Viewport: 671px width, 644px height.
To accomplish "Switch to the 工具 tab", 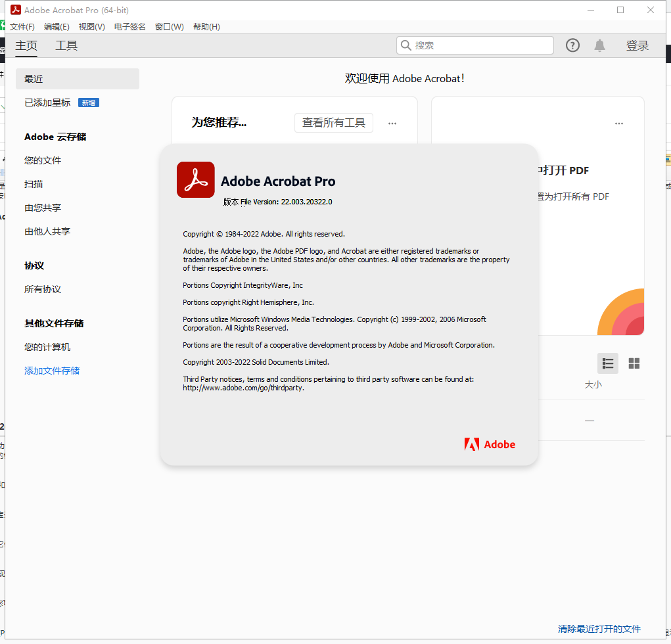I will click(66, 45).
